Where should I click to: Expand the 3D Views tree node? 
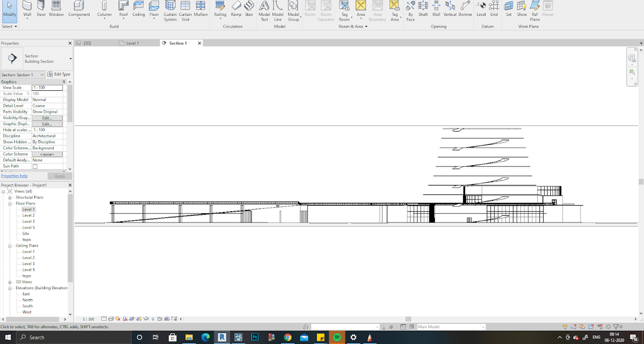pos(10,282)
